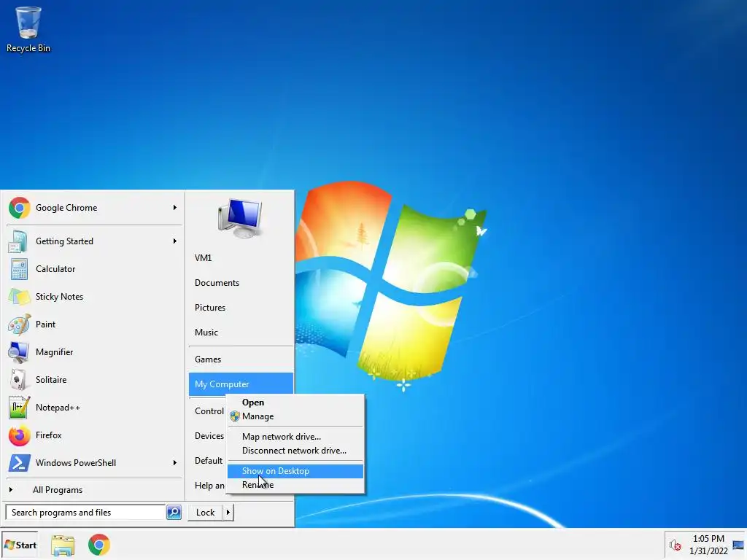Expand All Programs list
747x560 pixels.
(94, 490)
